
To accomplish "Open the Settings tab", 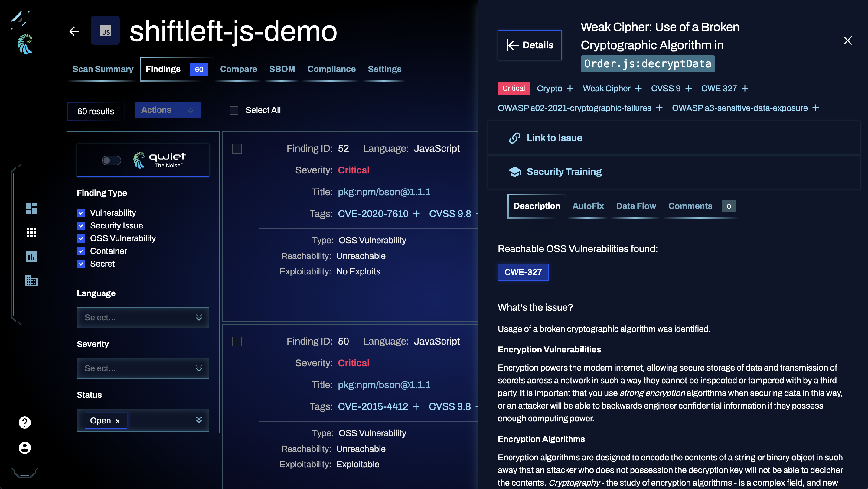I will pos(384,69).
